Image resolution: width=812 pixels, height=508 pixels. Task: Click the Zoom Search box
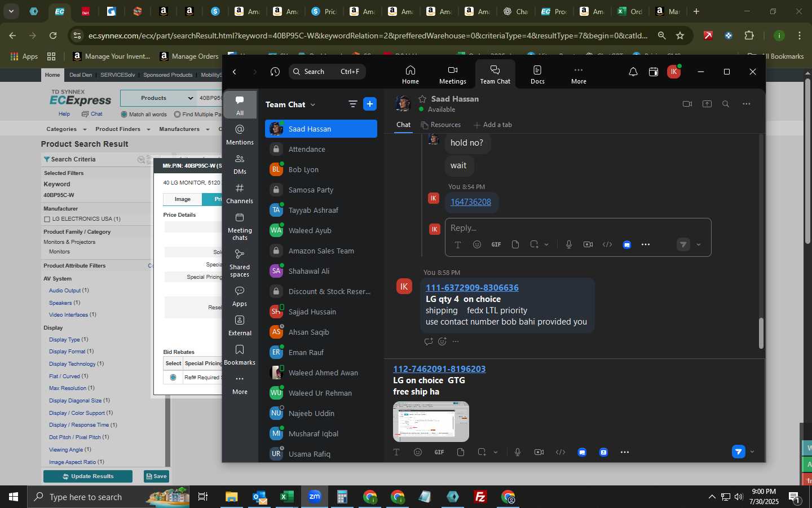[327, 72]
